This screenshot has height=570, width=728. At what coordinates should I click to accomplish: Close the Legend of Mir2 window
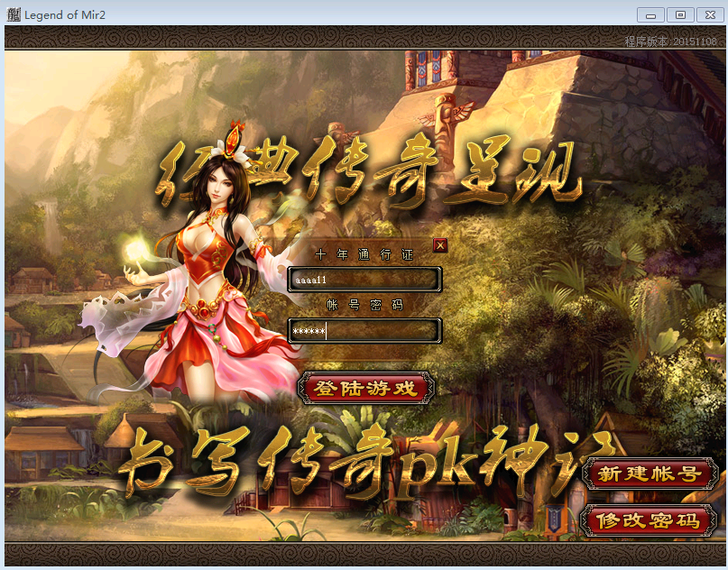pos(710,14)
